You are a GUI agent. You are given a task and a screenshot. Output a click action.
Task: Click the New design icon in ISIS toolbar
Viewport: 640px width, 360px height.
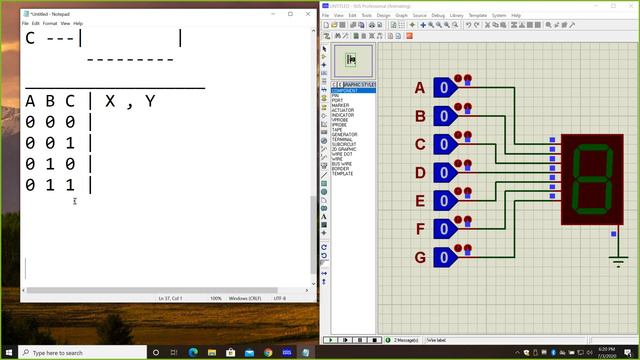[326, 25]
